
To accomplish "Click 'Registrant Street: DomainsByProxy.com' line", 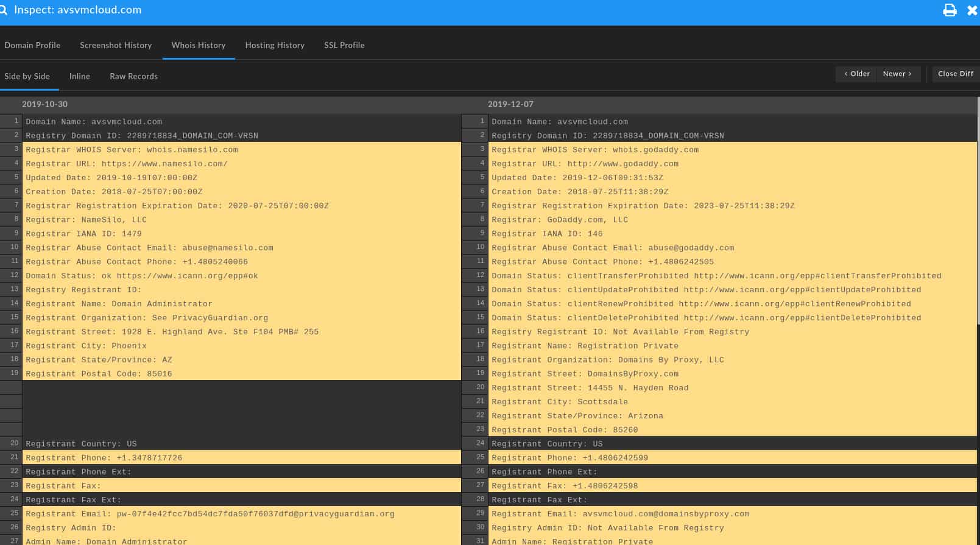I will [x=733, y=373].
